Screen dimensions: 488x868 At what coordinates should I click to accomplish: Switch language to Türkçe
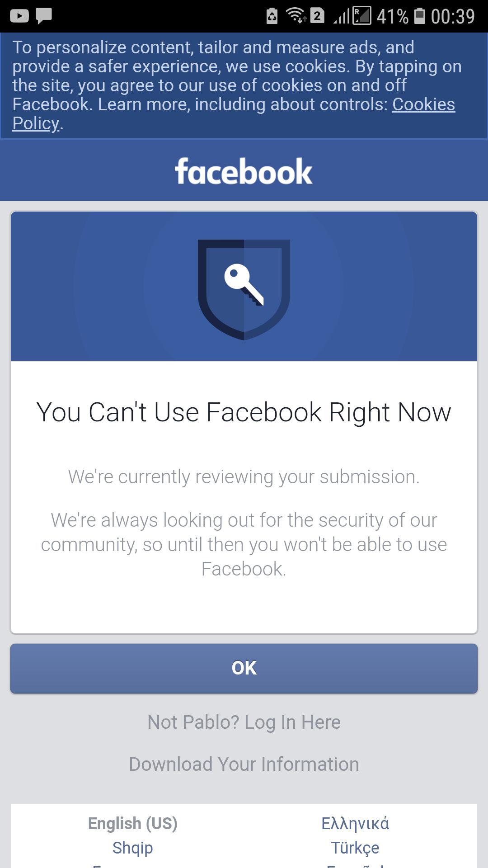(355, 848)
